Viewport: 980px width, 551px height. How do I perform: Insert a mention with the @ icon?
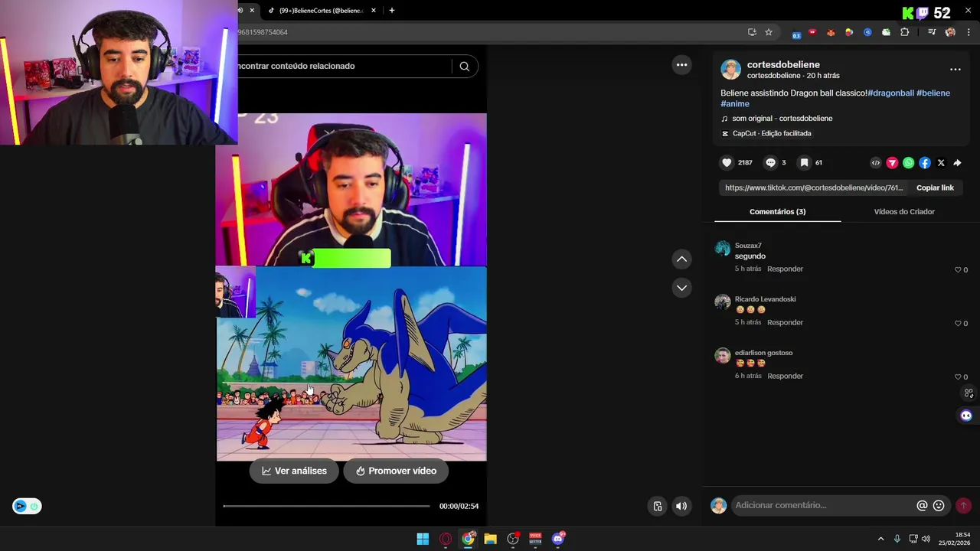[922, 506]
